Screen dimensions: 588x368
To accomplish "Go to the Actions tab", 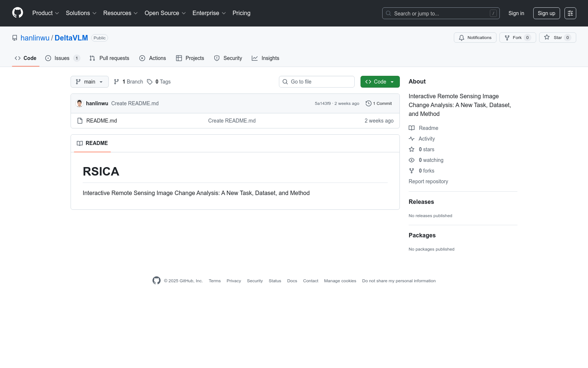I will tap(153, 58).
